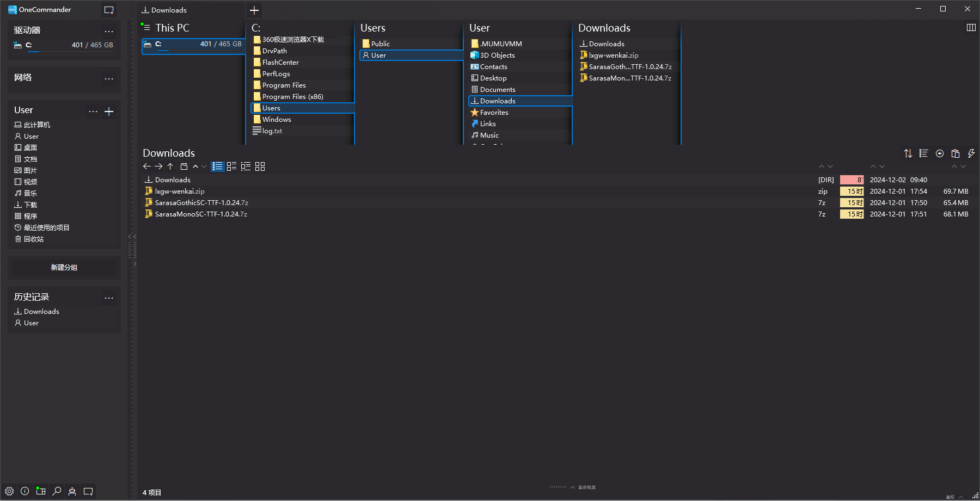The height and width of the screenshot is (501, 980).
Task: Open settings with the gear icon
Action: (9, 491)
